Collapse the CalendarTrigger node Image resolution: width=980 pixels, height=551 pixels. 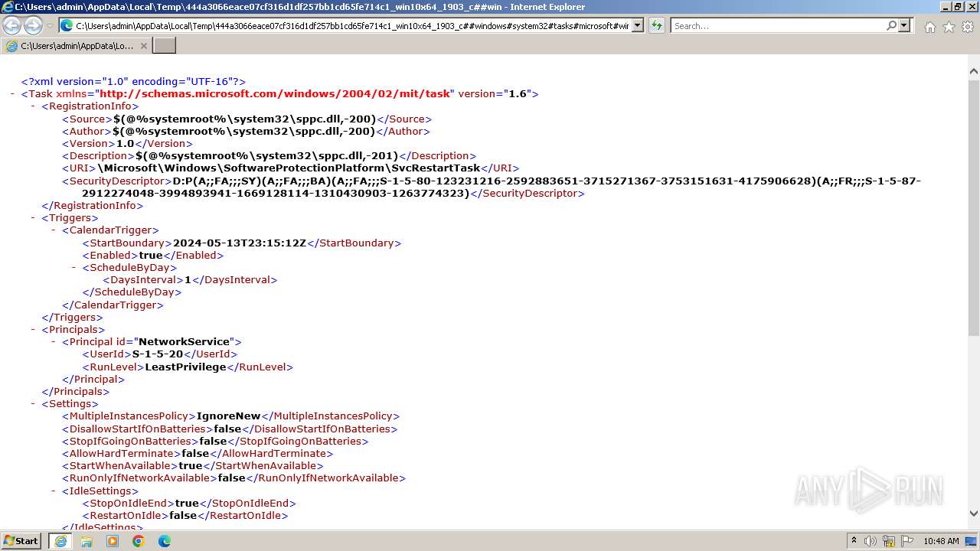tap(54, 230)
